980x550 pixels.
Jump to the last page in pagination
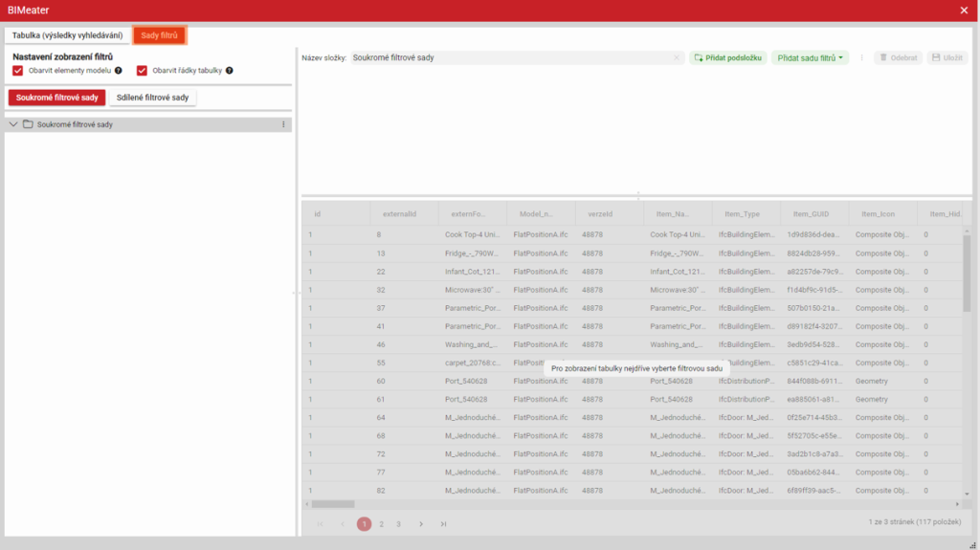(x=443, y=524)
